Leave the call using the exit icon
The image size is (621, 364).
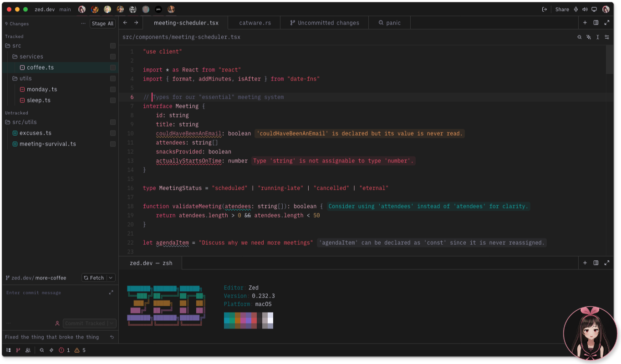(545, 10)
